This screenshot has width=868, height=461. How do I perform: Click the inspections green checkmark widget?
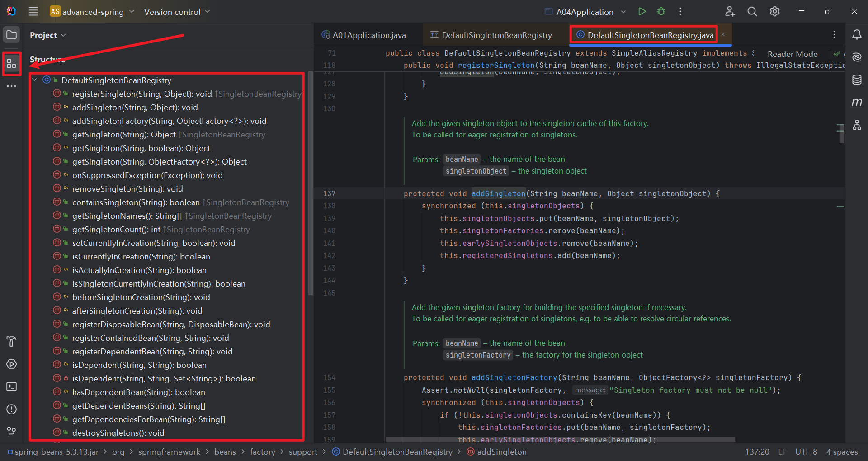[x=837, y=54]
